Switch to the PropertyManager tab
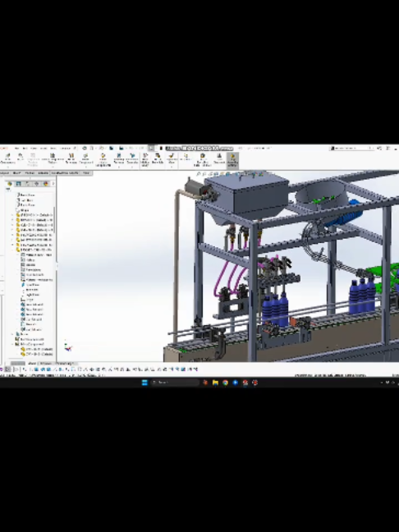This screenshot has height=532, width=399. click(x=18, y=184)
